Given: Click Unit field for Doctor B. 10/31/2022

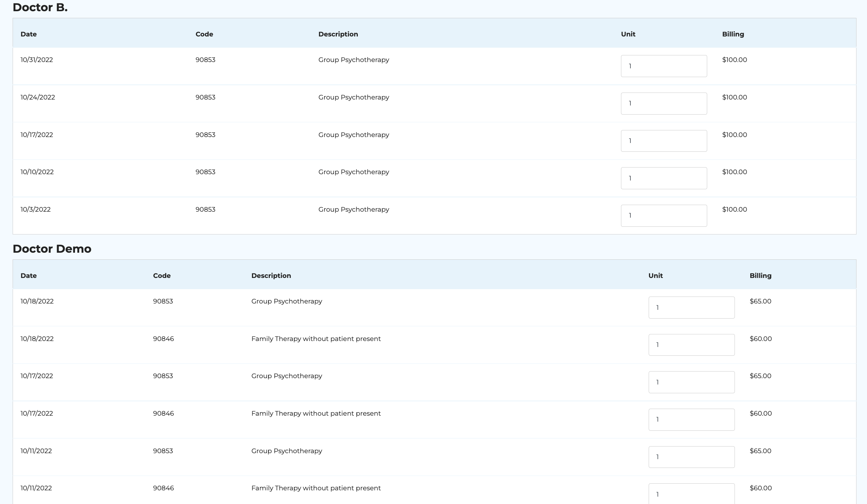Looking at the screenshot, I should [x=663, y=66].
